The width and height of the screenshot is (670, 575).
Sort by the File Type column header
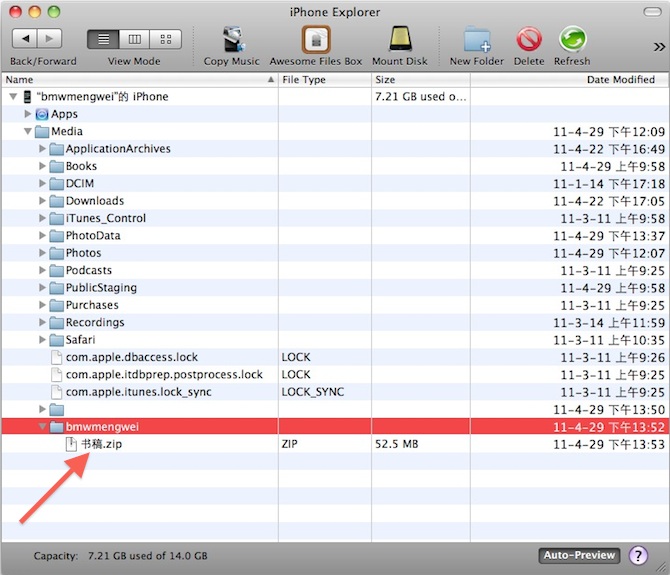coord(325,80)
